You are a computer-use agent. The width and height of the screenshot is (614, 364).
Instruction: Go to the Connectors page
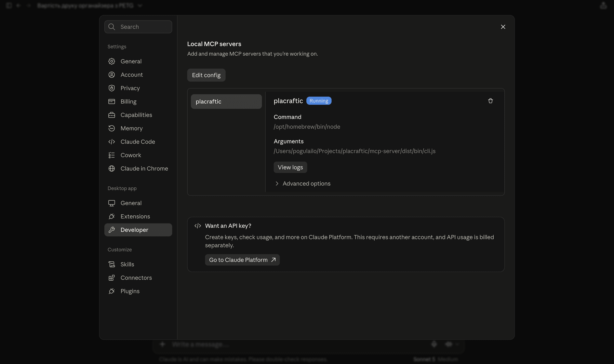(138, 278)
